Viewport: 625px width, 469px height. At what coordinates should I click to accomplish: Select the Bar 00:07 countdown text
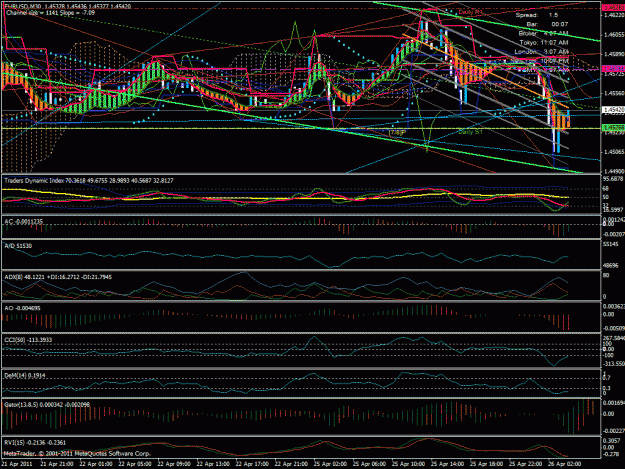click(547, 24)
